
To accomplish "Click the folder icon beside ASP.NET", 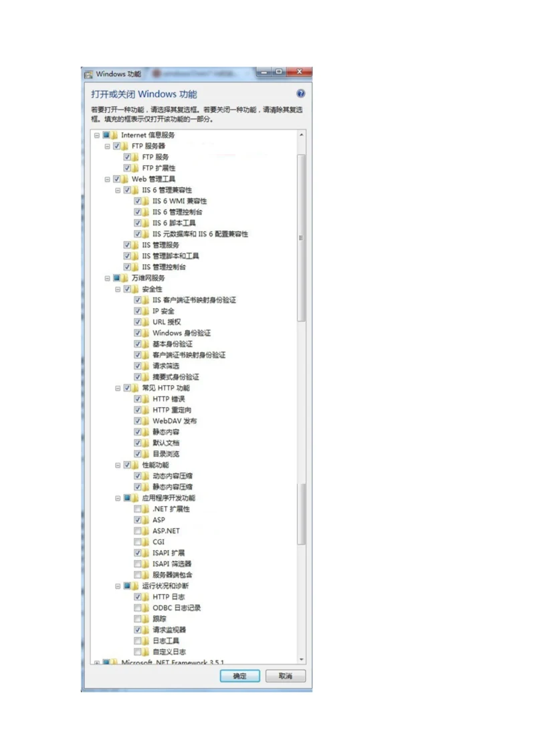I will (146, 531).
